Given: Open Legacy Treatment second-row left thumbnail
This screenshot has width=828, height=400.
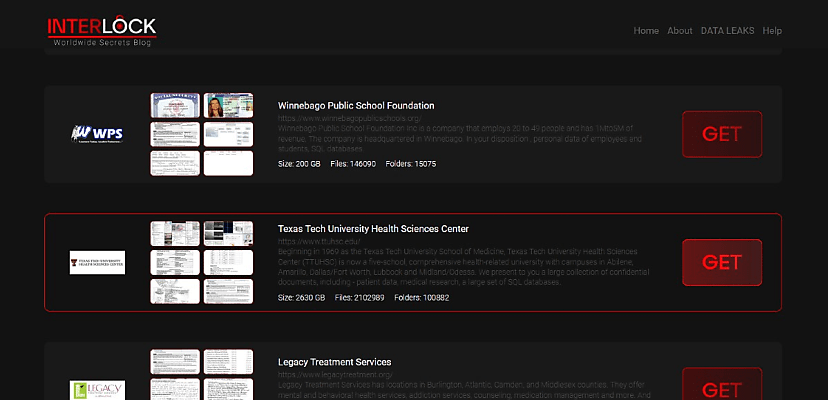Looking at the screenshot, I should (x=175, y=389).
